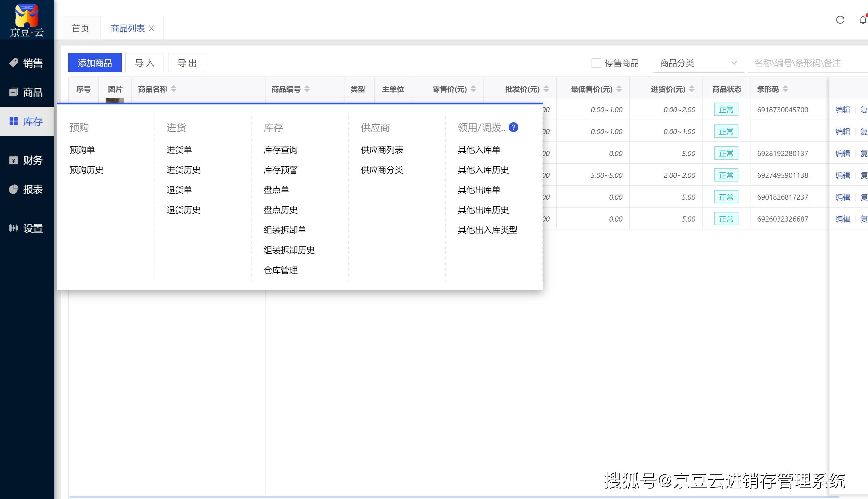Screen dimensions: 868x499
Task: Open the 报表 sidebar section
Action: click(x=27, y=189)
